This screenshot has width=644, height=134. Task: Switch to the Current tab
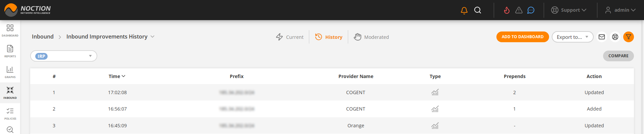click(290, 37)
